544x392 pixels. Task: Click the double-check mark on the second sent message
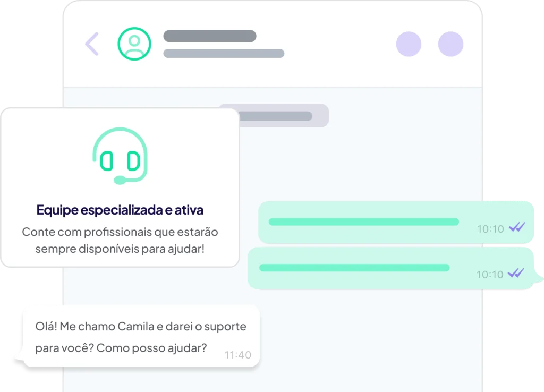(x=515, y=274)
